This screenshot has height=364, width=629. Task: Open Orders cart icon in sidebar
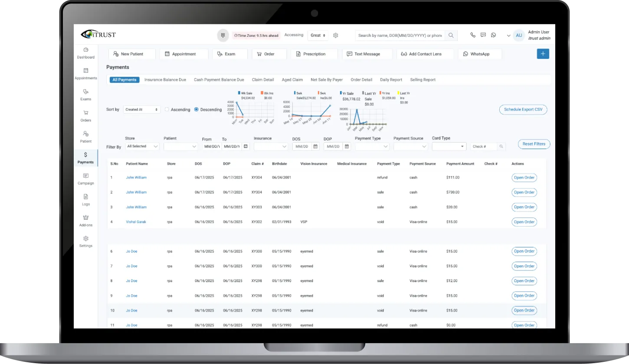(x=86, y=113)
